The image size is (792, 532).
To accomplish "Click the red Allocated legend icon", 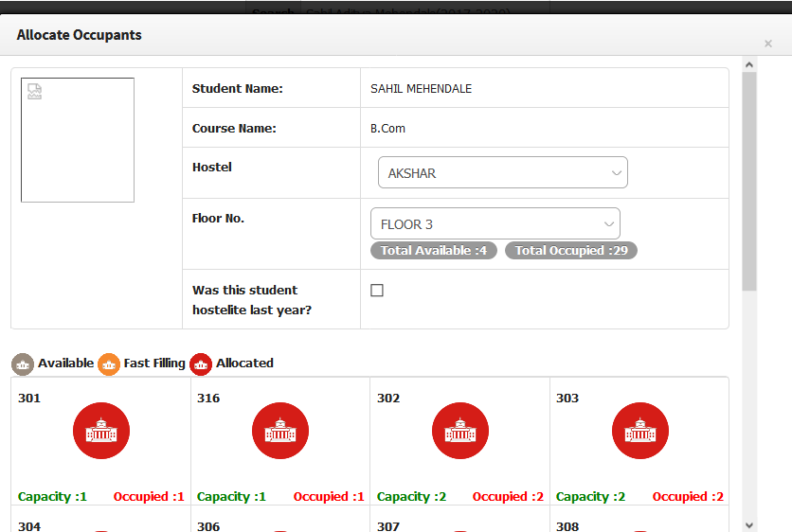I will (x=201, y=364).
